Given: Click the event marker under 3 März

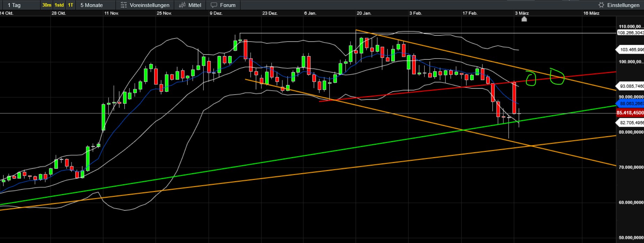Looking at the screenshot, I should click(524, 19).
